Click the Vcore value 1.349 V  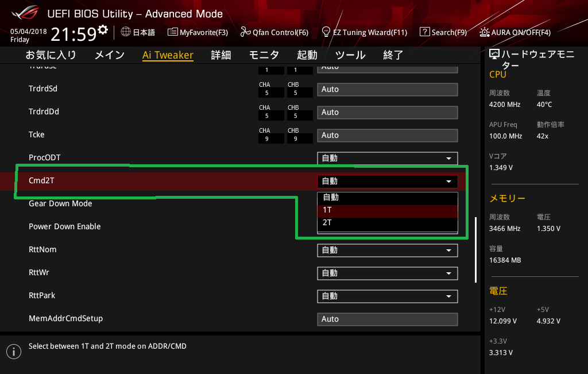point(501,168)
